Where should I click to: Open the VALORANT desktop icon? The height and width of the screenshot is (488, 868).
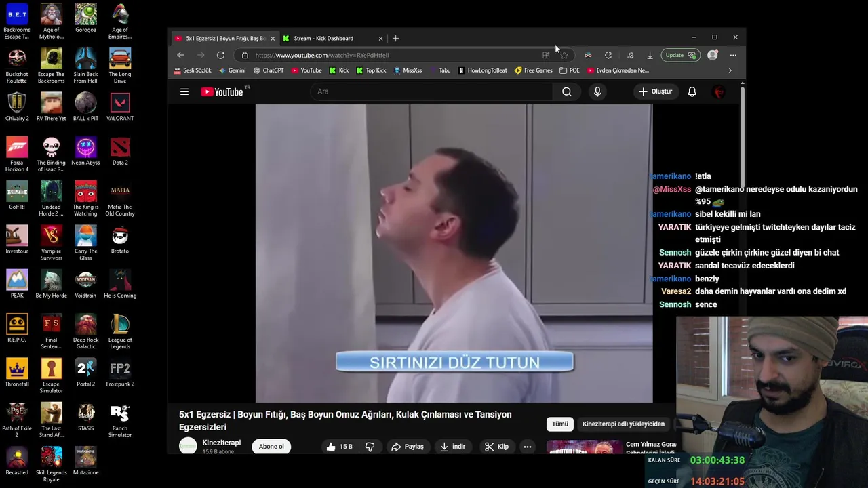coord(120,107)
